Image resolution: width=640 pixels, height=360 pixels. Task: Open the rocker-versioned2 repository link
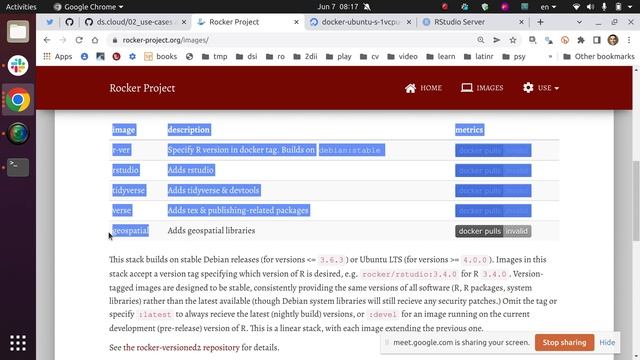[x=181, y=348]
